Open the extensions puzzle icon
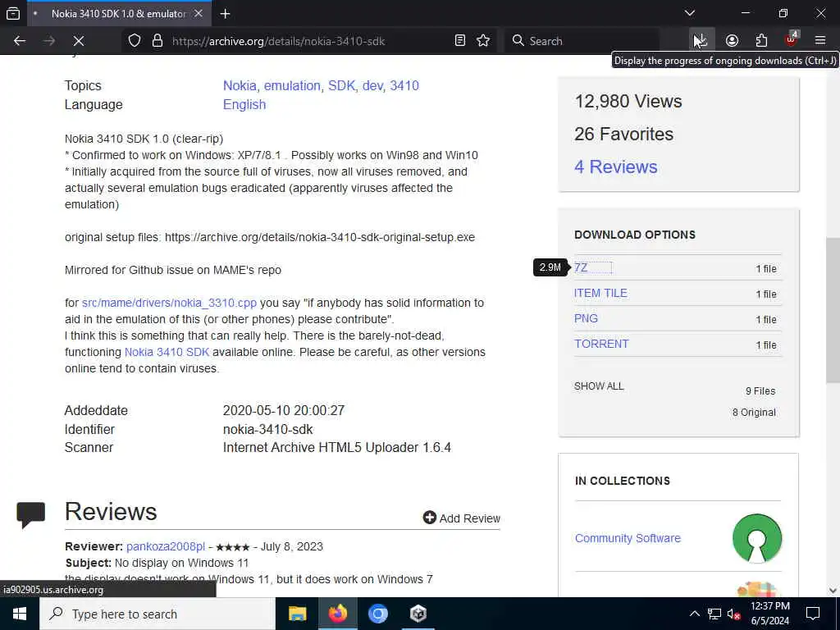Viewport: 840px width, 630px height. pos(761,41)
